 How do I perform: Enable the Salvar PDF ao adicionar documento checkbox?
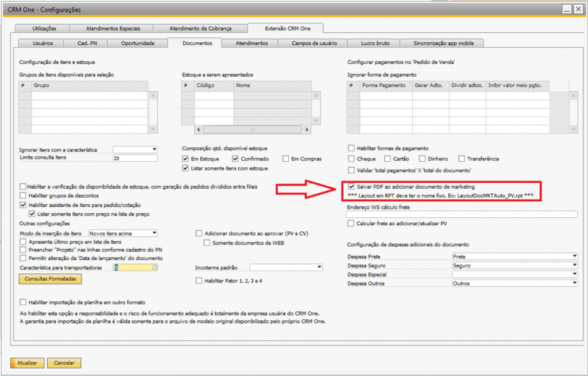(x=351, y=187)
